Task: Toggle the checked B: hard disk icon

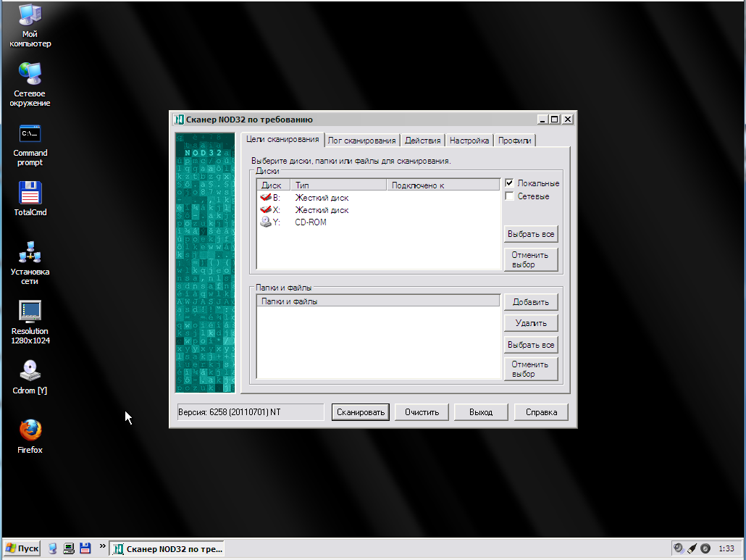Action: click(x=266, y=198)
